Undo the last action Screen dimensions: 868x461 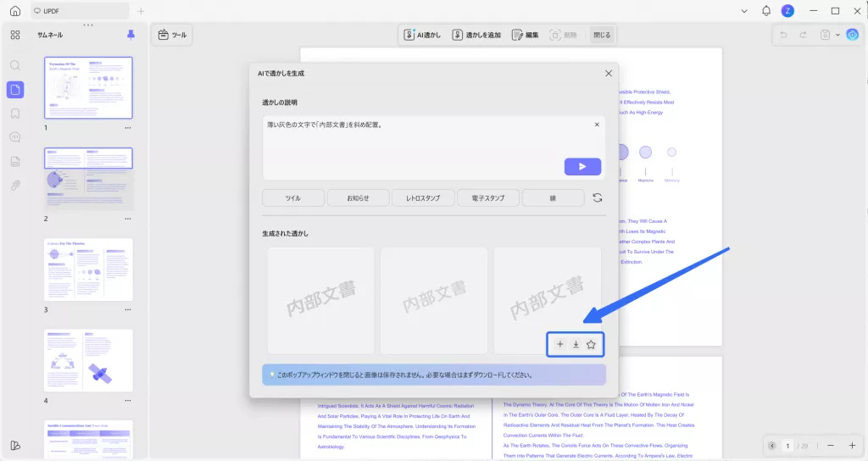[783, 35]
